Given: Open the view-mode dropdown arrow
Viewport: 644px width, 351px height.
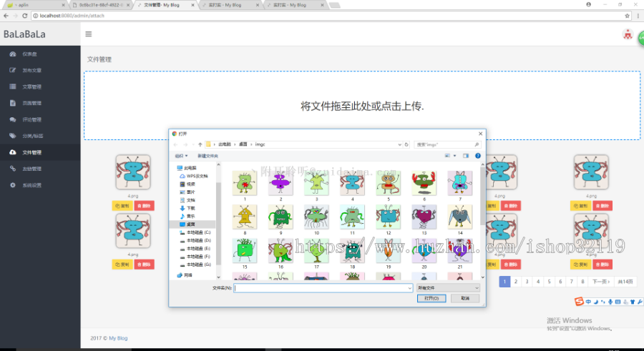Looking at the screenshot, I should click(x=454, y=156).
